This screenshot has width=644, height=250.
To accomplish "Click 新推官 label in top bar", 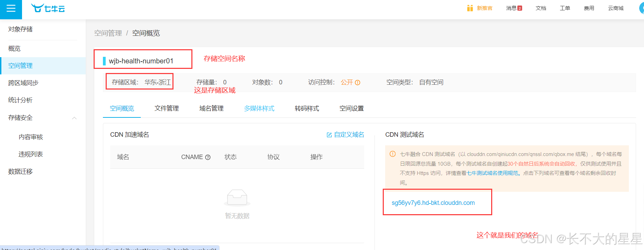I will [484, 8].
